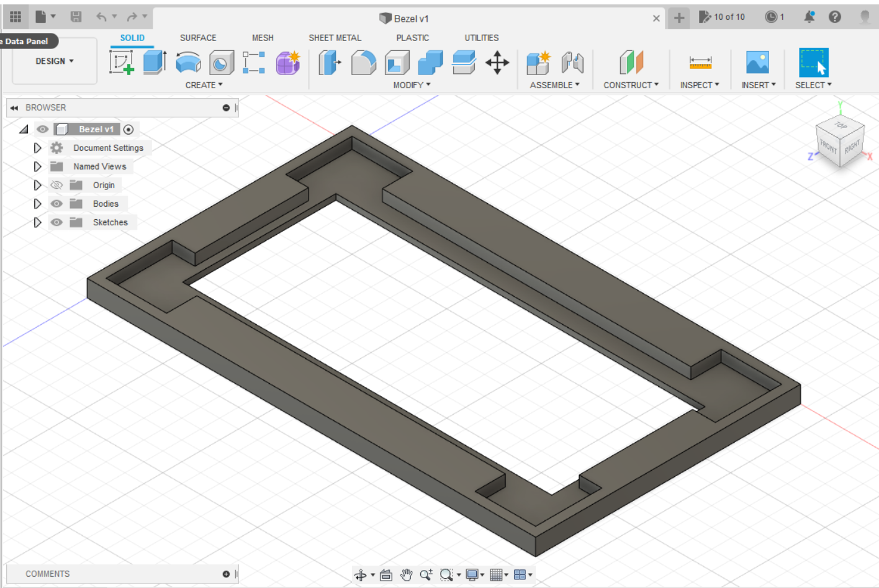This screenshot has width=879, height=588.
Task: Open the Orbit navigation tool
Action: [x=361, y=575]
